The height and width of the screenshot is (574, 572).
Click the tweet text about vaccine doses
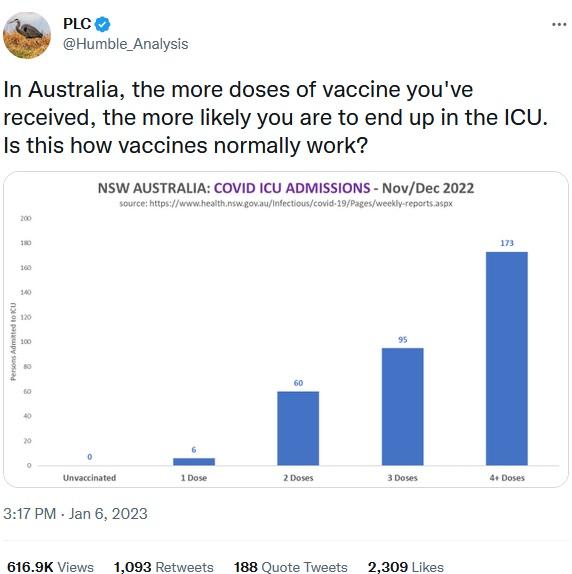coord(275,117)
